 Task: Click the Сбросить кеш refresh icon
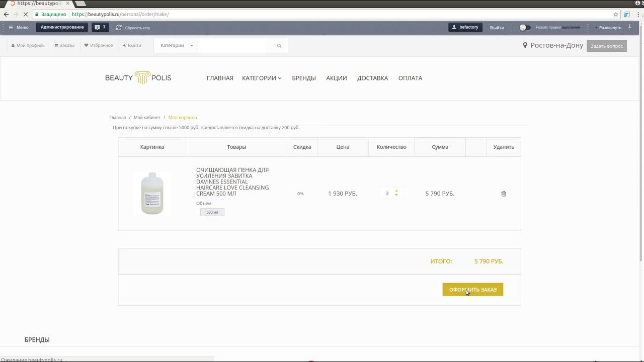(119, 28)
